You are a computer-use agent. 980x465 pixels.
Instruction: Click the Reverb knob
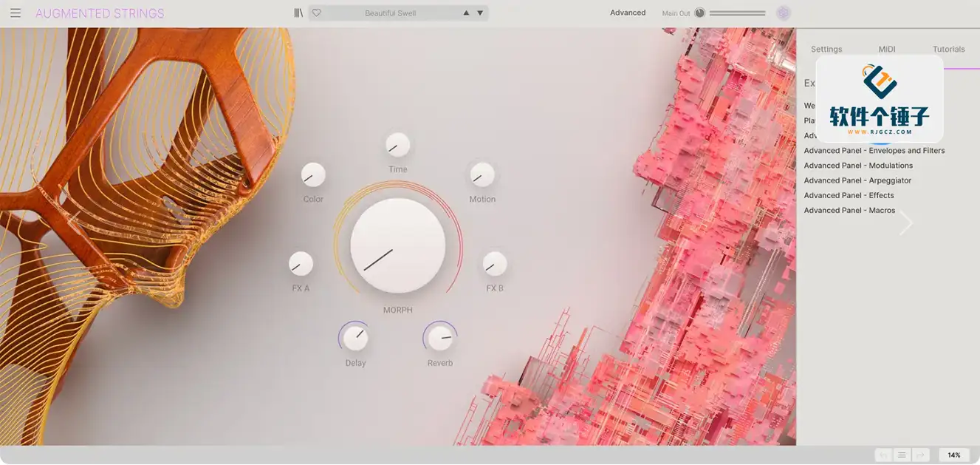(440, 339)
